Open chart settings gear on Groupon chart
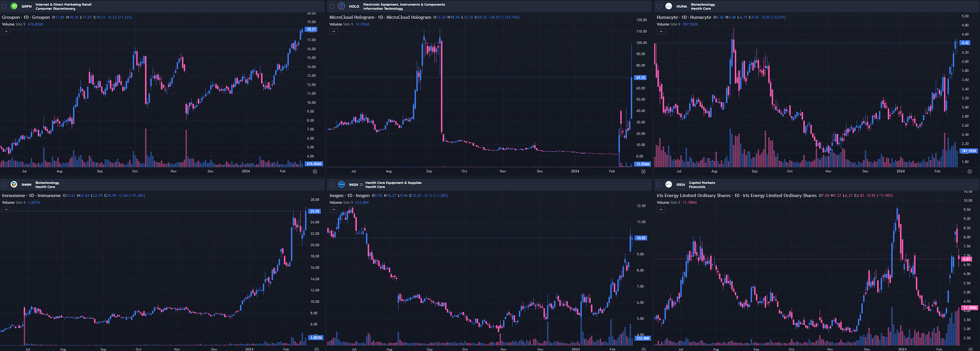Viewport: 980px width, 351px height. 315,172
